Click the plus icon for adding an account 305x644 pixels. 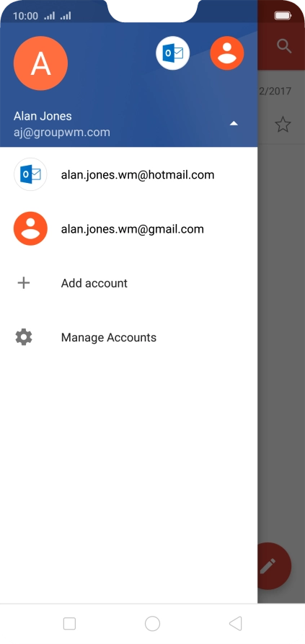[24, 283]
